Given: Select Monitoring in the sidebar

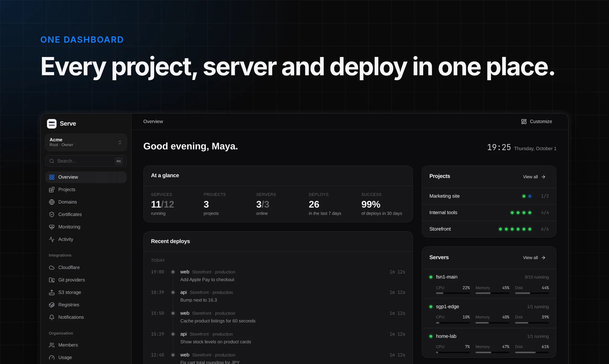Looking at the screenshot, I should 86,227.
